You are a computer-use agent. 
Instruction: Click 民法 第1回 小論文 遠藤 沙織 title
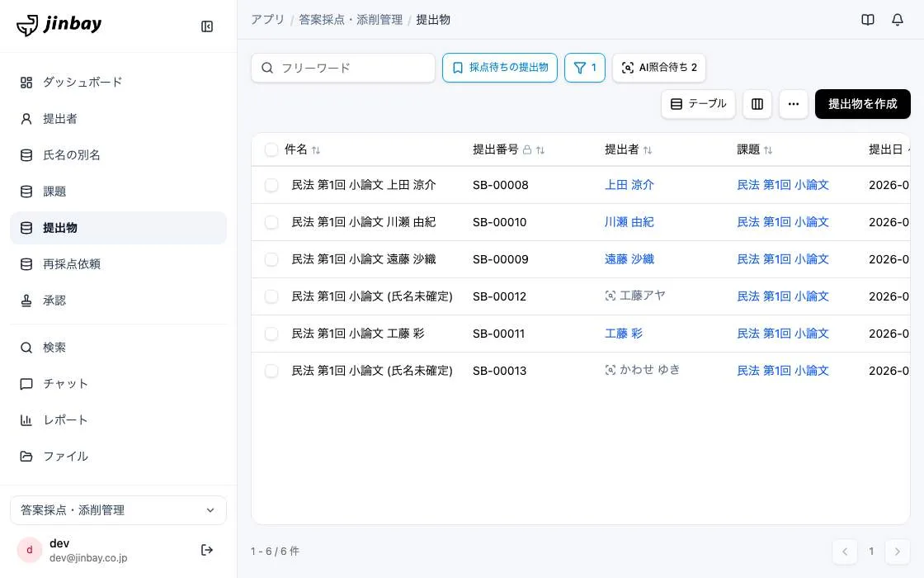point(364,259)
